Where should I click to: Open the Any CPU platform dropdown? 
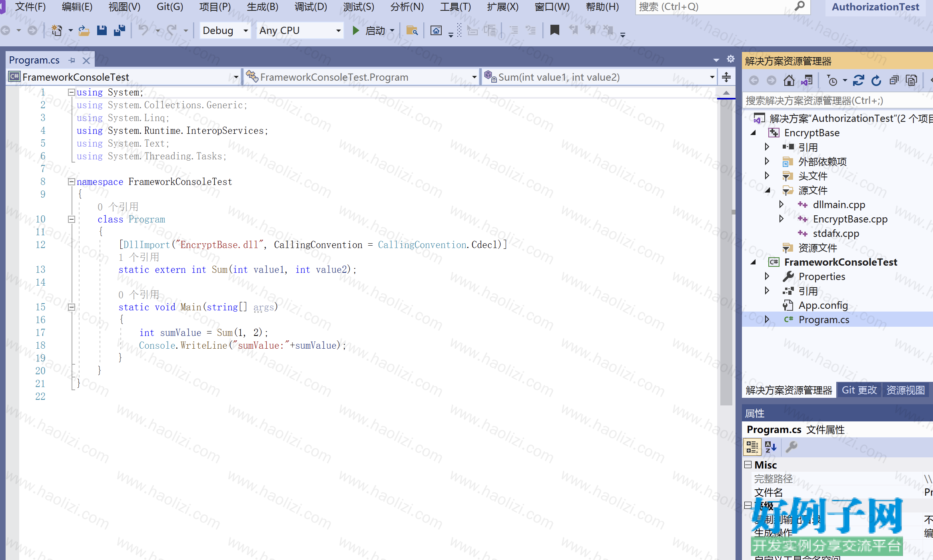(300, 30)
